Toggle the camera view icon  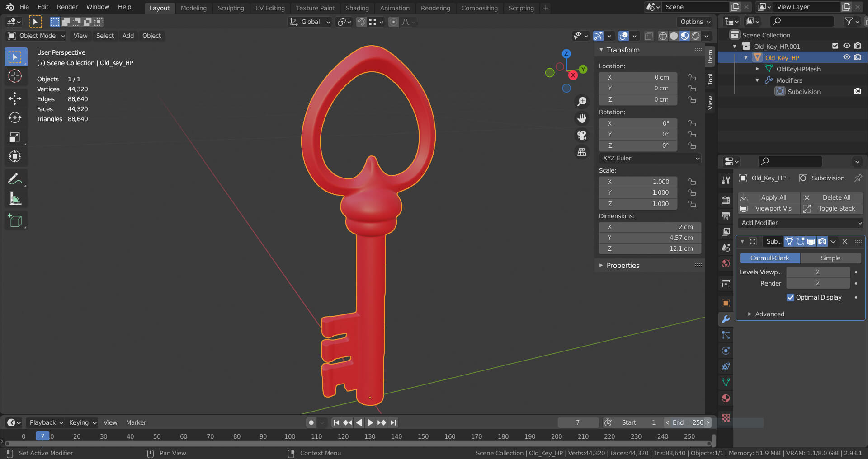pos(582,135)
